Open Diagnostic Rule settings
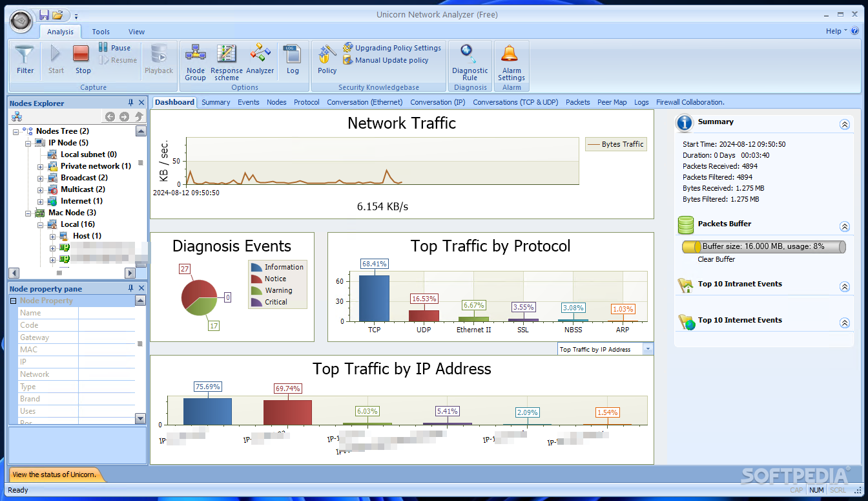The height and width of the screenshot is (501, 868). pos(470,62)
